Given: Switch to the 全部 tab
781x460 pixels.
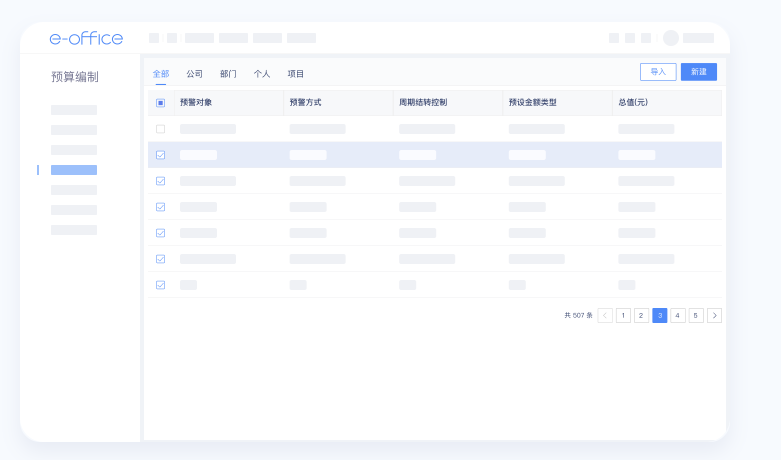Looking at the screenshot, I should pos(161,74).
